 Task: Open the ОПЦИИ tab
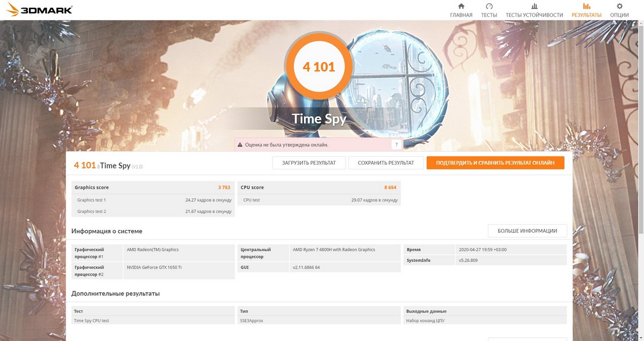619,15
